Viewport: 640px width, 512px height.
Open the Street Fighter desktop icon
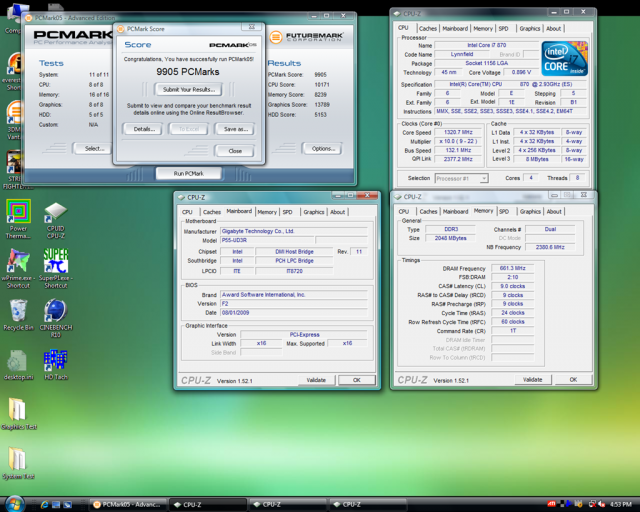click(x=14, y=170)
